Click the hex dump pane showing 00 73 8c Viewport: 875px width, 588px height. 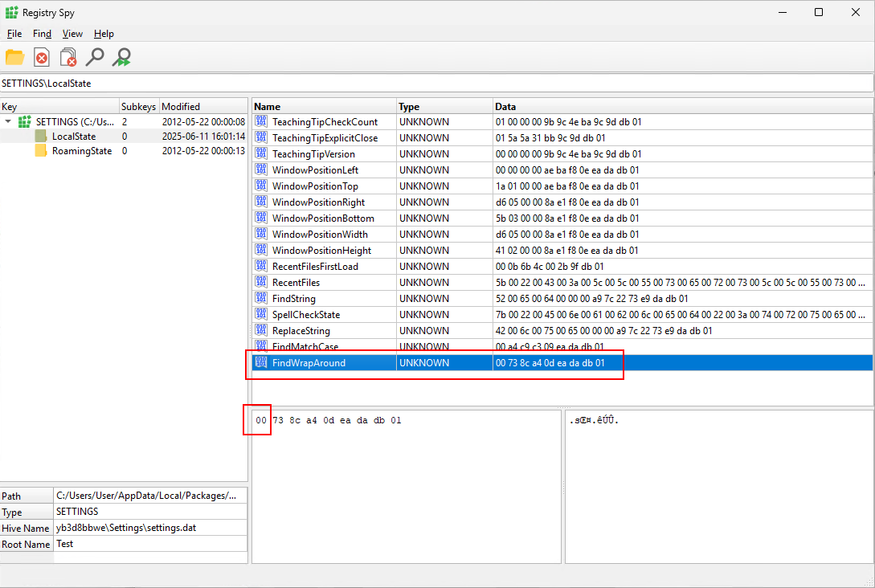point(407,487)
